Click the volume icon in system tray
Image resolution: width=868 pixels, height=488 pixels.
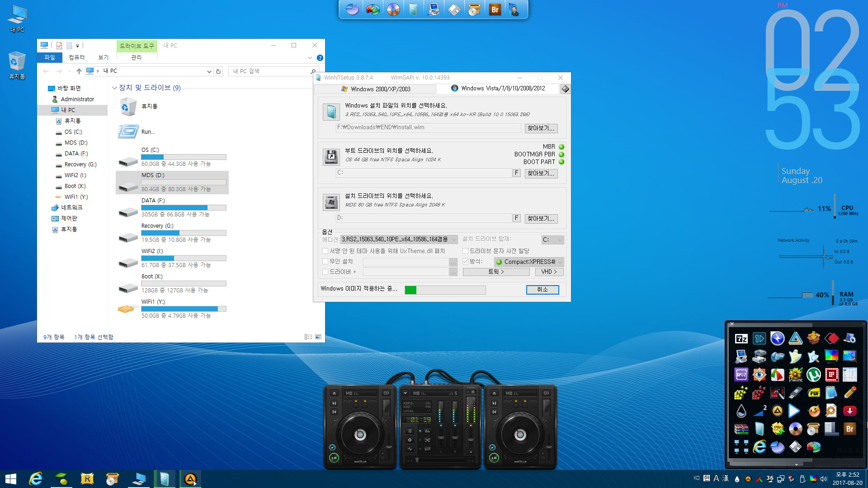pos(823,479)
